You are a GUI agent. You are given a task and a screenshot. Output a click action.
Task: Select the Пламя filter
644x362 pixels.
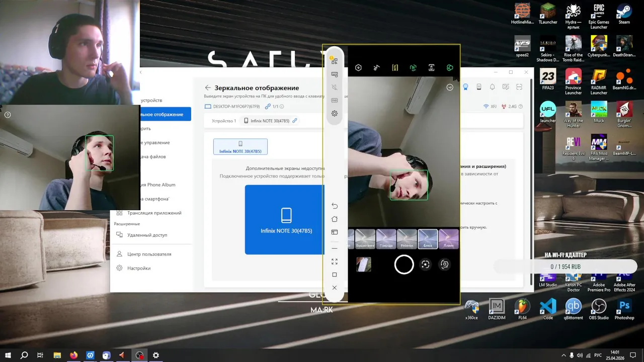click(448, 239)
